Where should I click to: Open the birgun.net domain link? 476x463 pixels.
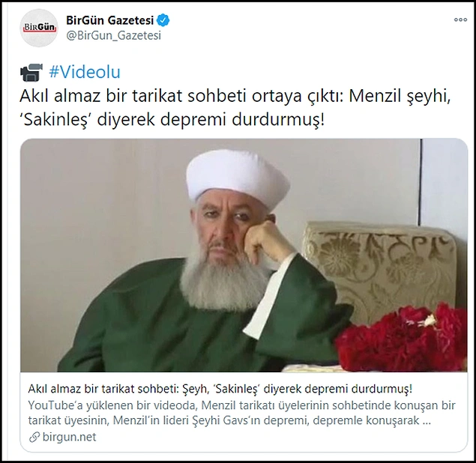pyautogui.click(x=69, y=437)
